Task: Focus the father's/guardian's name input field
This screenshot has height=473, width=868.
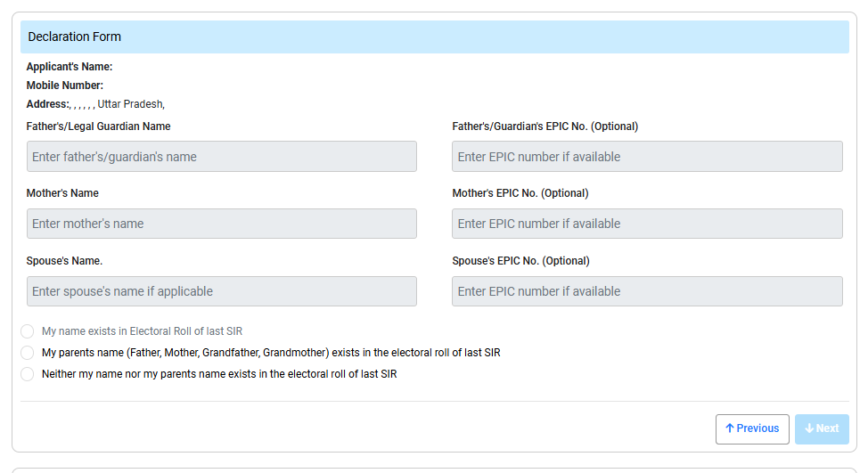Action: 221,157
